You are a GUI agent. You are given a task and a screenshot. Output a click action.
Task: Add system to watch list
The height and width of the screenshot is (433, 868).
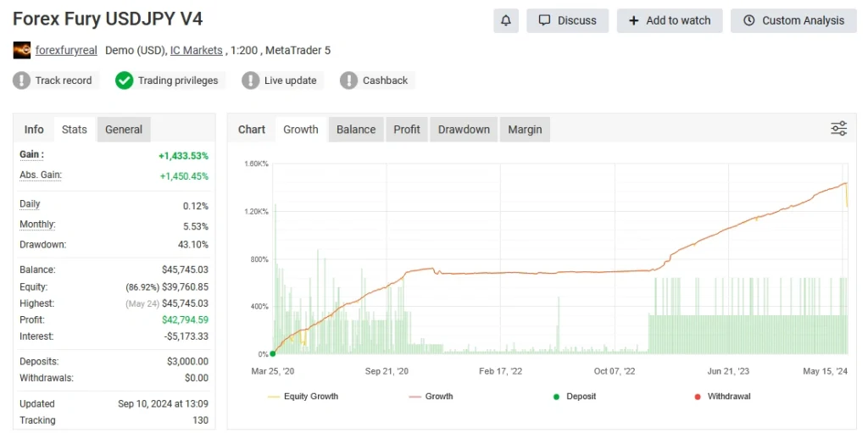(670, 20)
